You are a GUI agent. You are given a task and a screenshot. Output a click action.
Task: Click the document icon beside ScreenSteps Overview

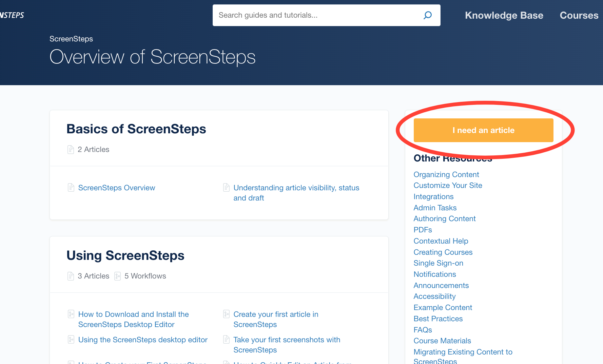71,188
